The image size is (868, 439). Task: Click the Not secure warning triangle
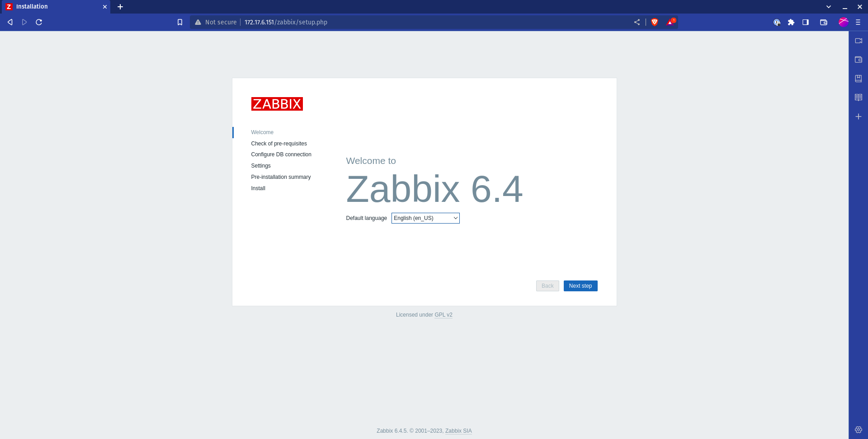(198, 22)
